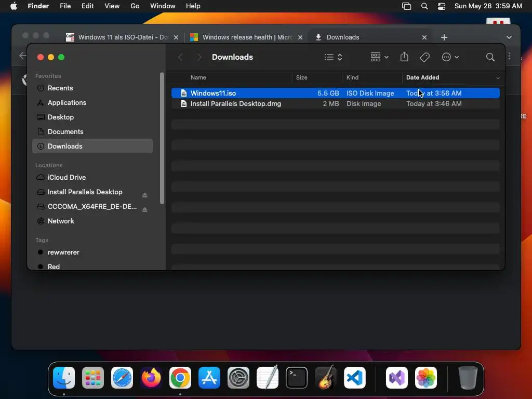The height and width of the screenshot is (399, 532).
Task: Click Stage Manager icon in menu bar
Action: 406,6
